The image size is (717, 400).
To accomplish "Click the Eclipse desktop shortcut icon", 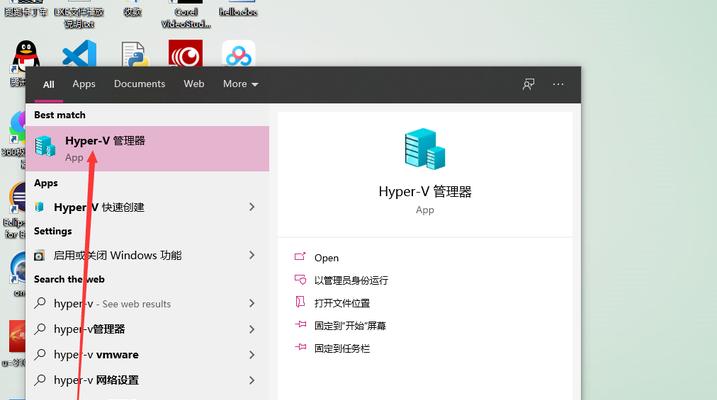I will tap(17, 197).
